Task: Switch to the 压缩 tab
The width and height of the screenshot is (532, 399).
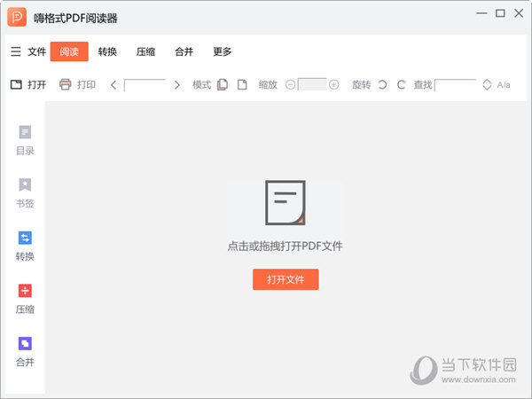Action: click(146, 51)
